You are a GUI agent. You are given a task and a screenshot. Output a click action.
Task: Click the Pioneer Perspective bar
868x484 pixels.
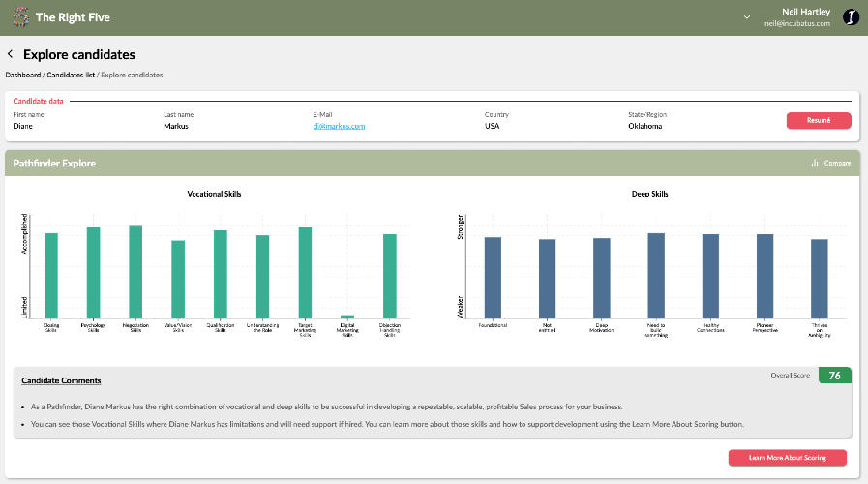764,275
